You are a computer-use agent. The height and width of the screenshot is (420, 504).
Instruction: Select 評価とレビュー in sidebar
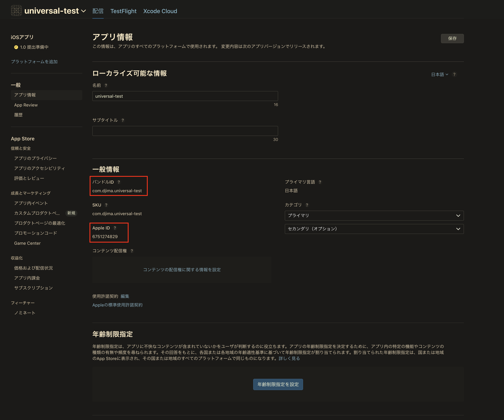point(29,178)
